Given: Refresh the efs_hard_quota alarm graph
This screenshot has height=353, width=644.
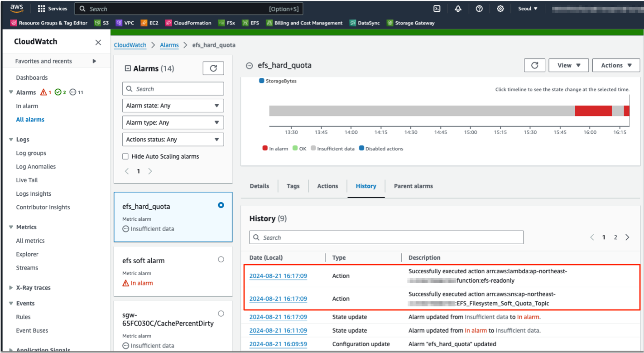Looking at the screenshot, I should tap(534, 65).
